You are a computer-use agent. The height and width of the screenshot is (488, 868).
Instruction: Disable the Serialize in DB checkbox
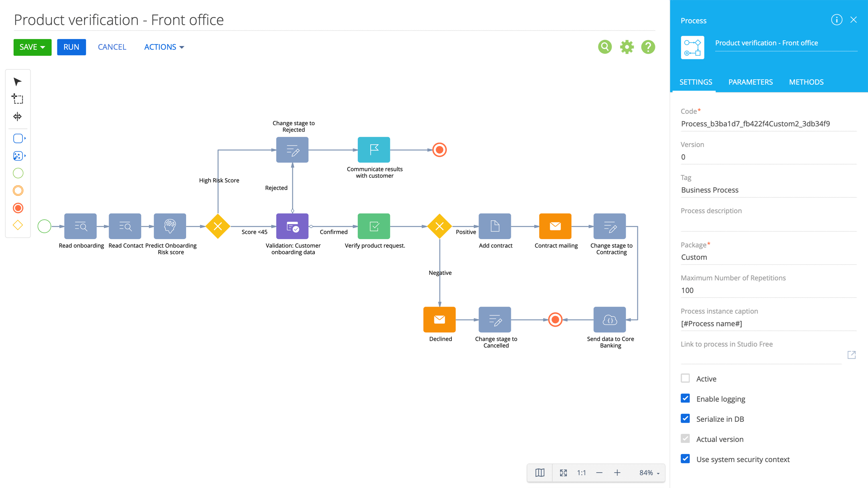tap(685, 418)
